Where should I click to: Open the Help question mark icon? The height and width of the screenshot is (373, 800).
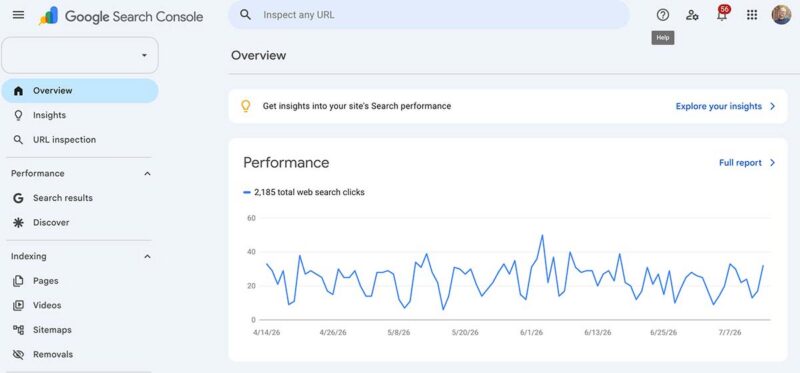pos(663,15)
